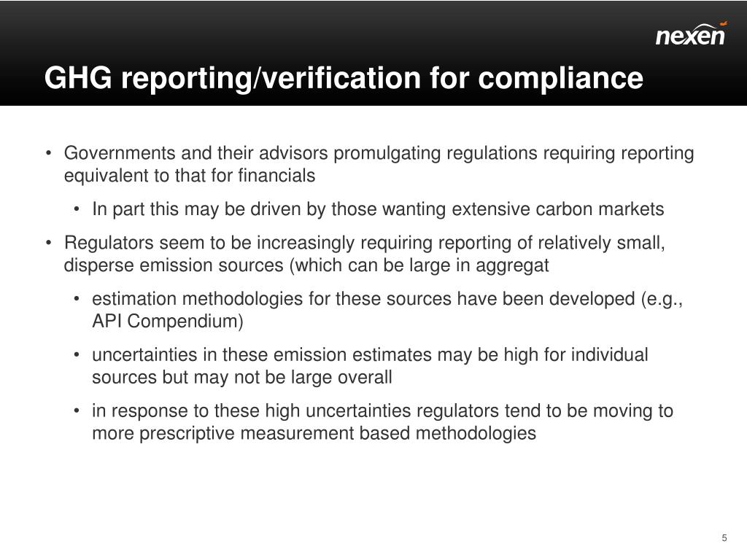Click the bullet before 'In part this'
Viewport: 747px width, 560px height.
click(x=76, y=209)
